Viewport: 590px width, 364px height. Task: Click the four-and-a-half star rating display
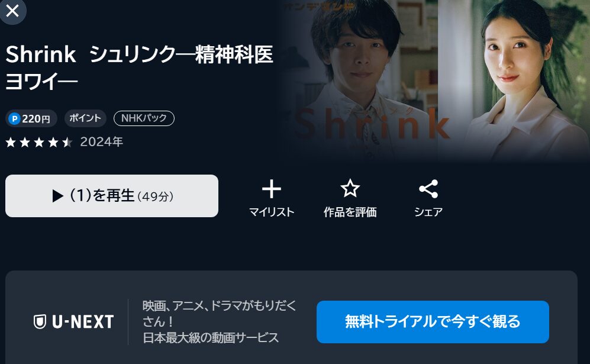point(39,142)
